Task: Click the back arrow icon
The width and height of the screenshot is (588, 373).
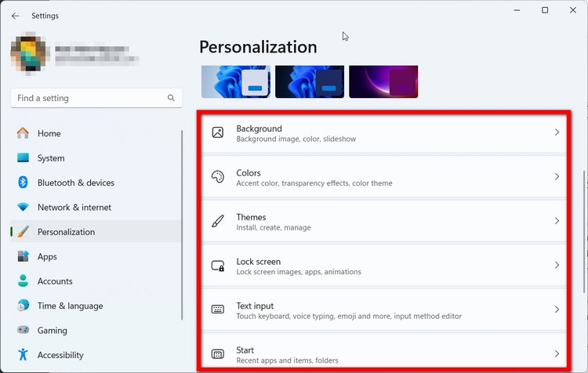Action: 15,16
